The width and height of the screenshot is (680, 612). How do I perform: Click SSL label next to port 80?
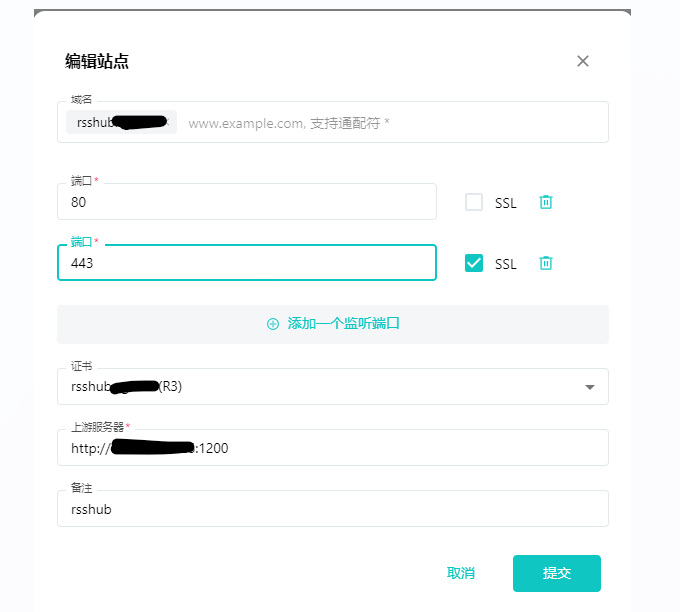506,203
